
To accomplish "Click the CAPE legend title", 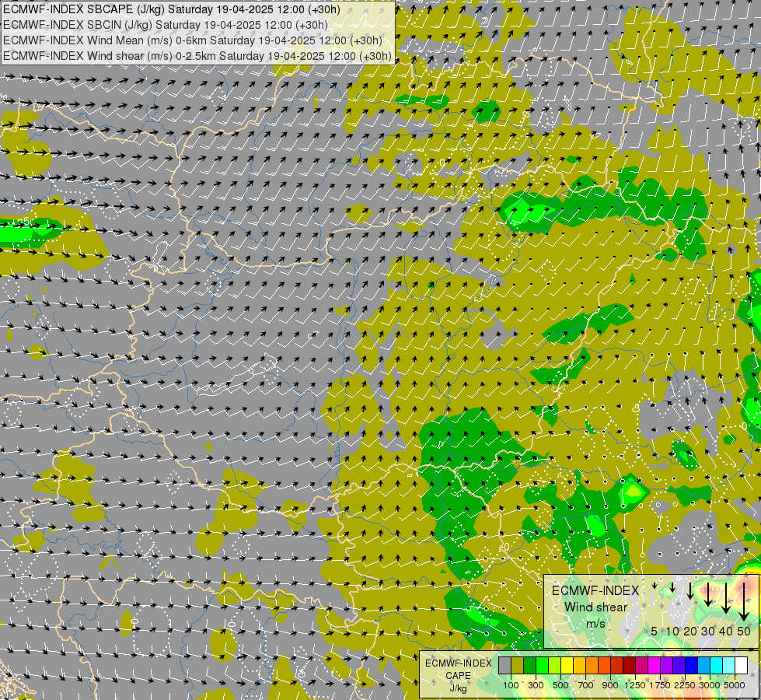I will pyautogui.click(x=458, y=676).
